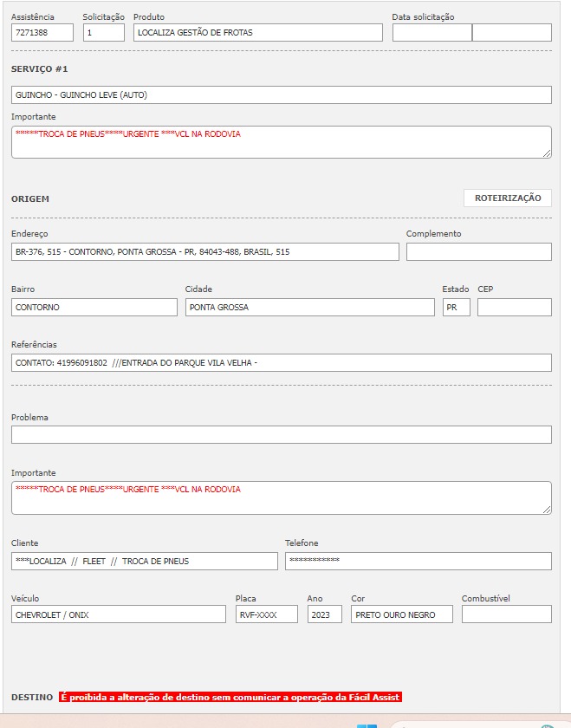
Task: Click the Bairro field showing CONTORNO
Action: (94, 308)
